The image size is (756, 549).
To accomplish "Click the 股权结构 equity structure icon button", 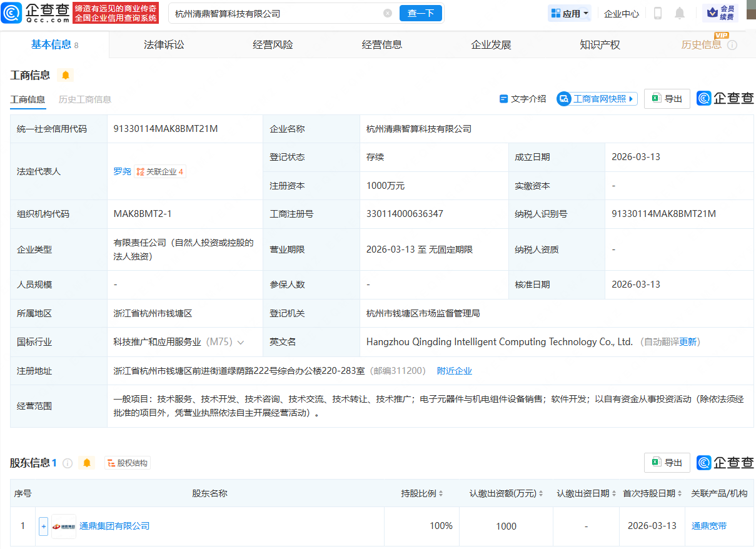I will [127, 463].
